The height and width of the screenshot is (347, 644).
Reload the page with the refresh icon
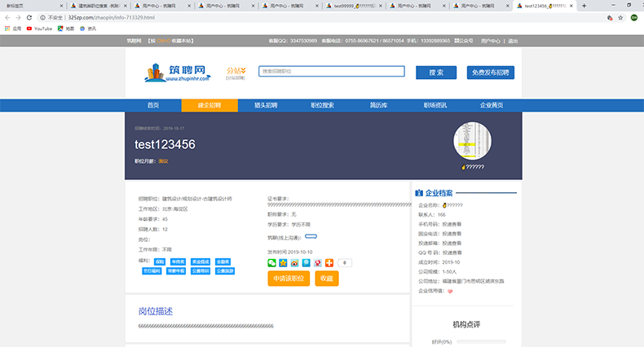click(x=31, y=16)
